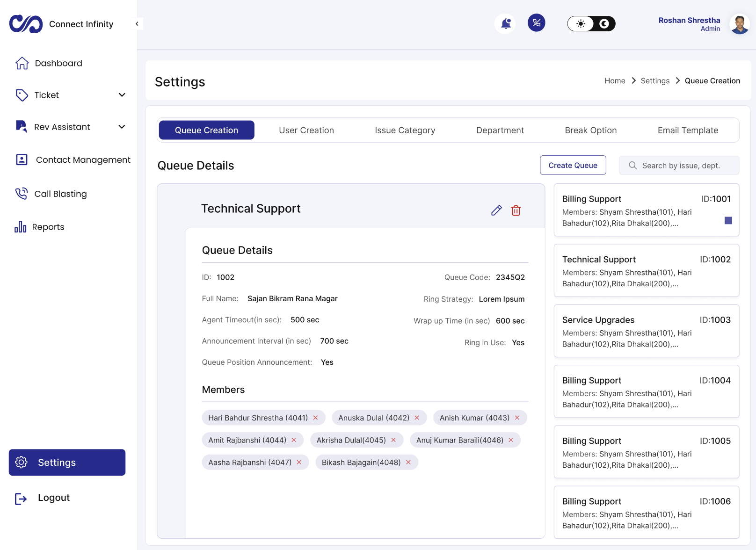
Task: Open Technical Support queue card ID:1002
Action: [x=647, y=270]
